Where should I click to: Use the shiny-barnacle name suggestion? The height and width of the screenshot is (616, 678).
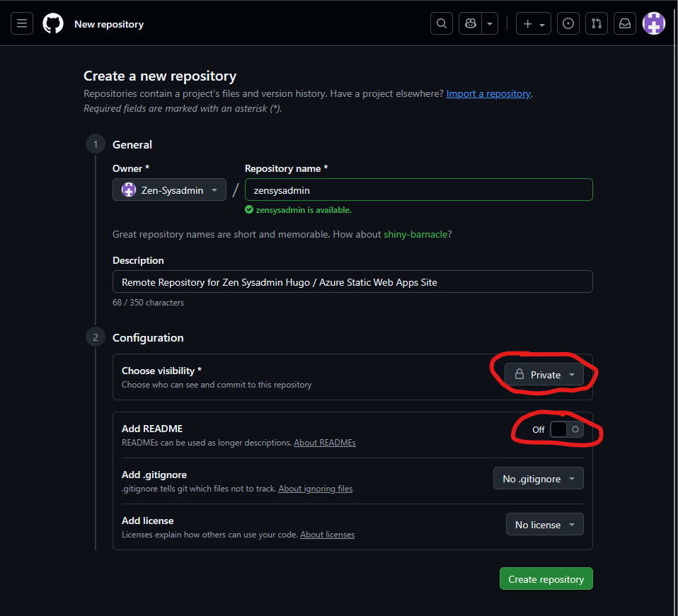(415, 234)
